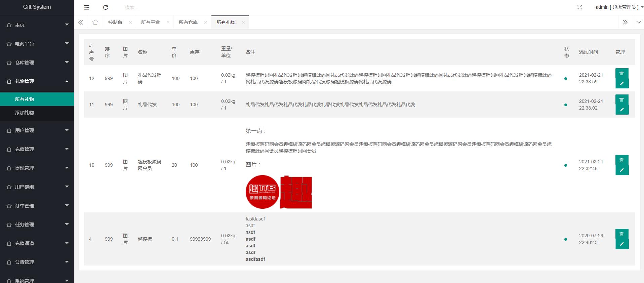This screenshot has width=644, height=283.
Task: Click the green status dot of row 11
Action: tap(566, 105)
